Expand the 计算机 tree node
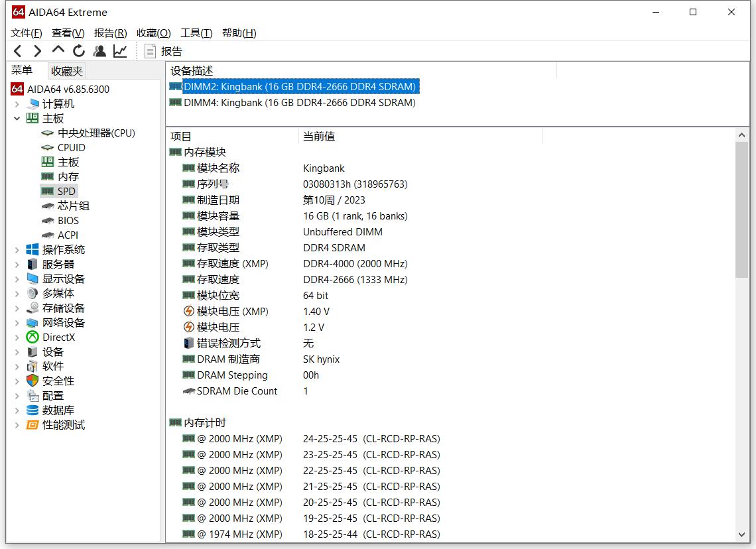This screenshot has height=549, width=756. tap(17, 103)
